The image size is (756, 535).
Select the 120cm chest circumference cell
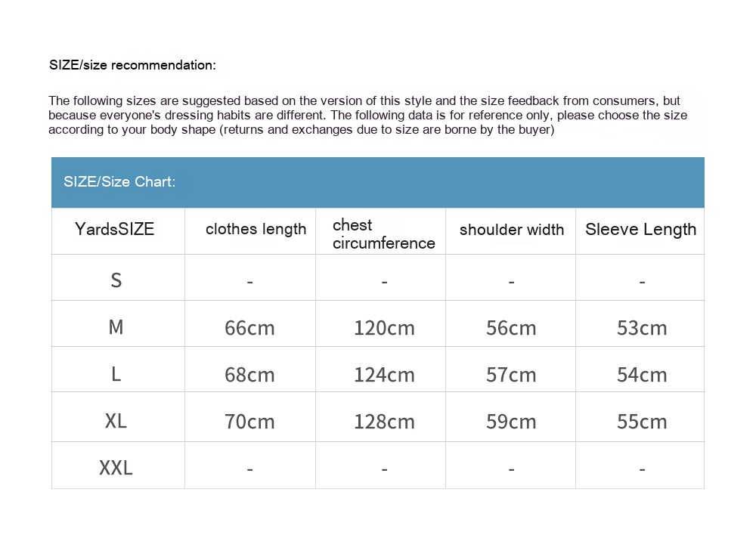384,328
